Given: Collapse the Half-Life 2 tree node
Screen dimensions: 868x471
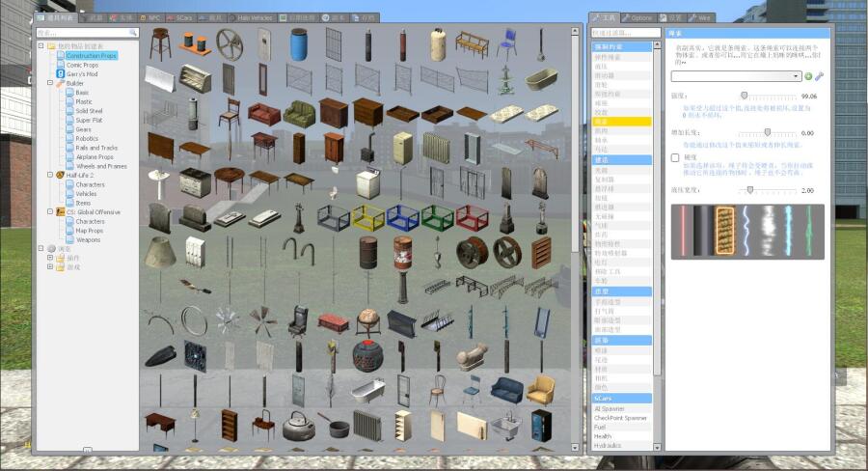Looking at the screenshot, I should point(50,175).
